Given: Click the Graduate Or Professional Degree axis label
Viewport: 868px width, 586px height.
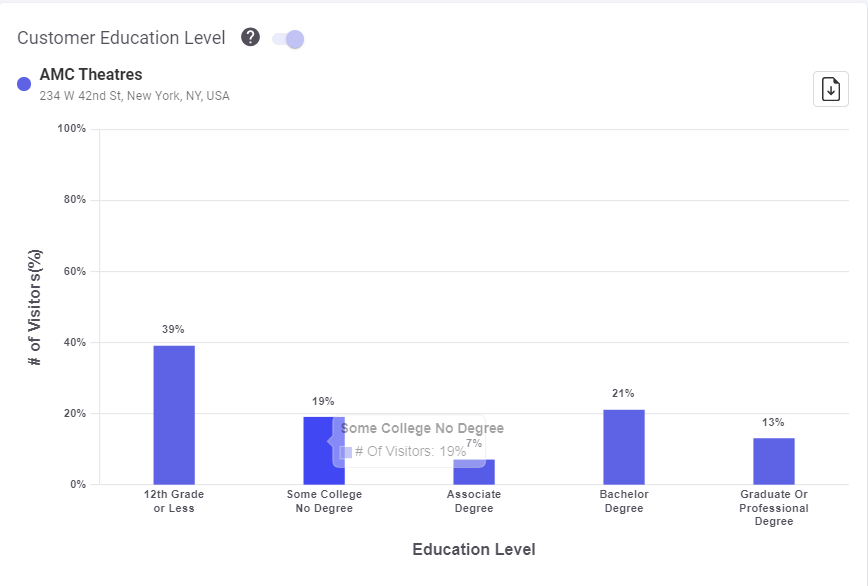Looking at the screenshot, I should pyautogui.click(x=774, y=508).
